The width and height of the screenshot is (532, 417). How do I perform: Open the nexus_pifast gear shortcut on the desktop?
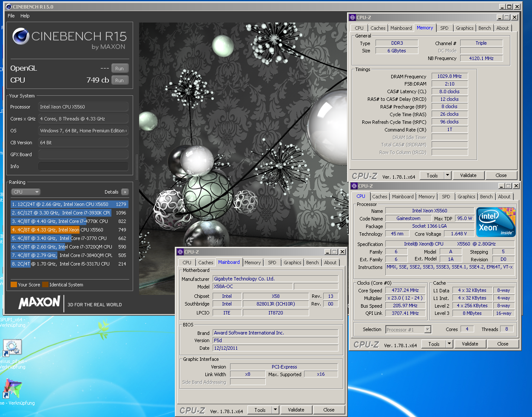[12, 347]
